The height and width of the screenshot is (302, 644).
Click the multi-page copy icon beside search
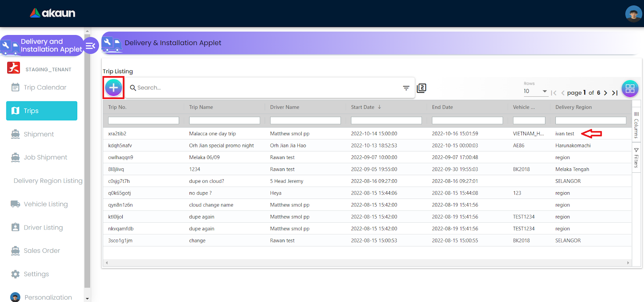pos(421,88)
